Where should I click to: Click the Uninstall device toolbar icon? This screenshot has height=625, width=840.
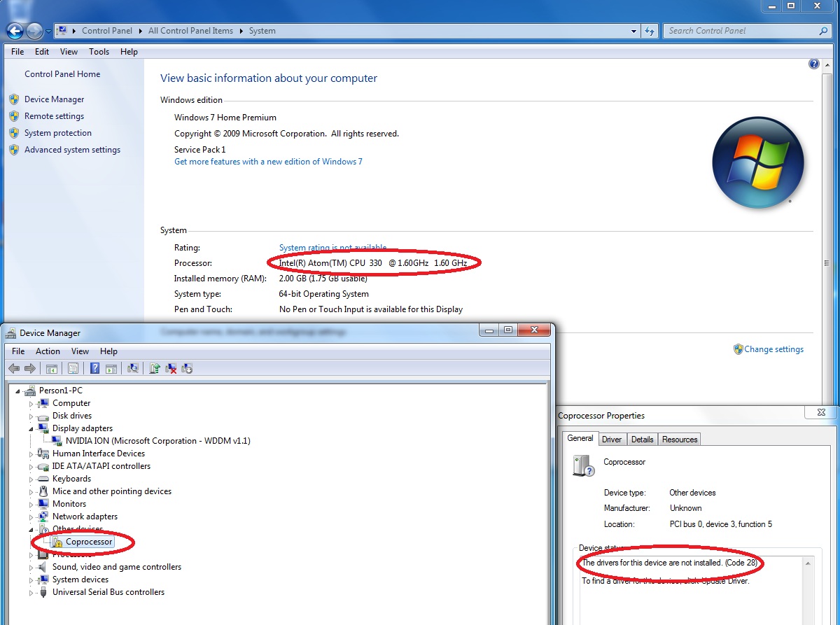[171, 368]
